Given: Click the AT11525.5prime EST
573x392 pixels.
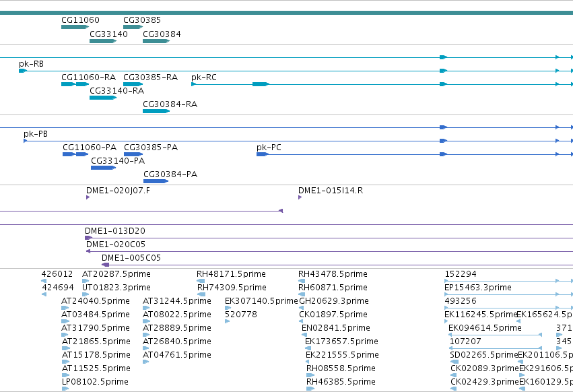Looking at the screenshot, I should click(96, 368).
